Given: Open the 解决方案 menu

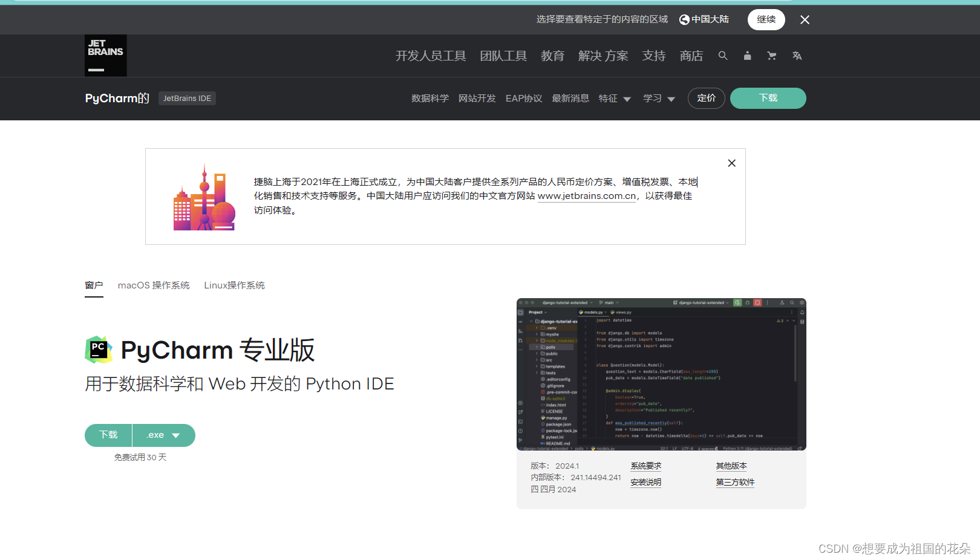Looking at the screenshot, I should [x=603, y=56].
